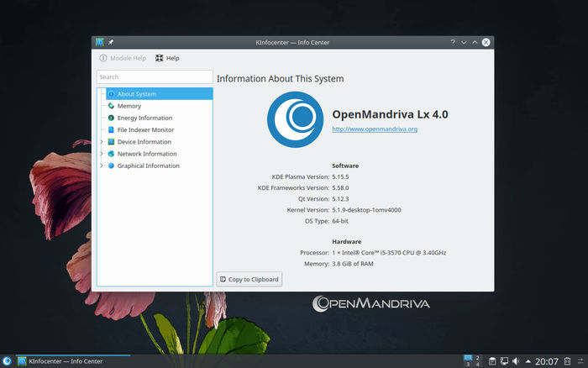The image size is (588, 368).
Task: Open the openmandriva.org website link
Action: (x=375, y=129)
